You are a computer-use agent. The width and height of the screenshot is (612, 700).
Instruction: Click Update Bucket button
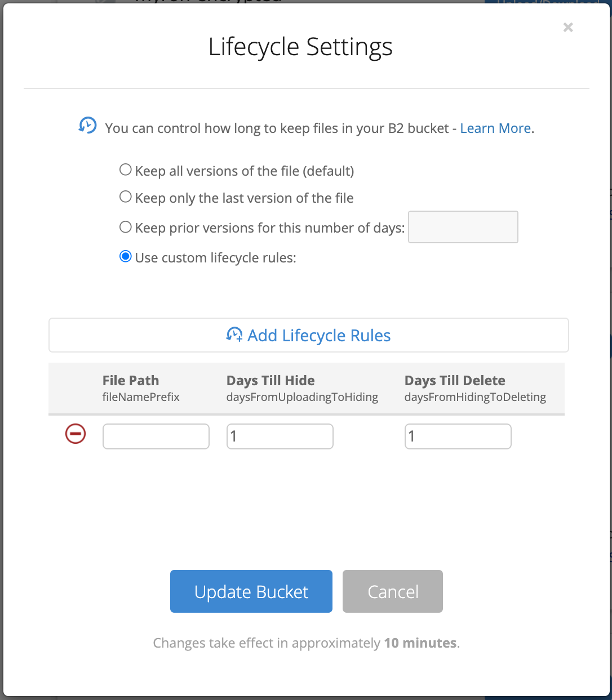(x=251, y=591)
